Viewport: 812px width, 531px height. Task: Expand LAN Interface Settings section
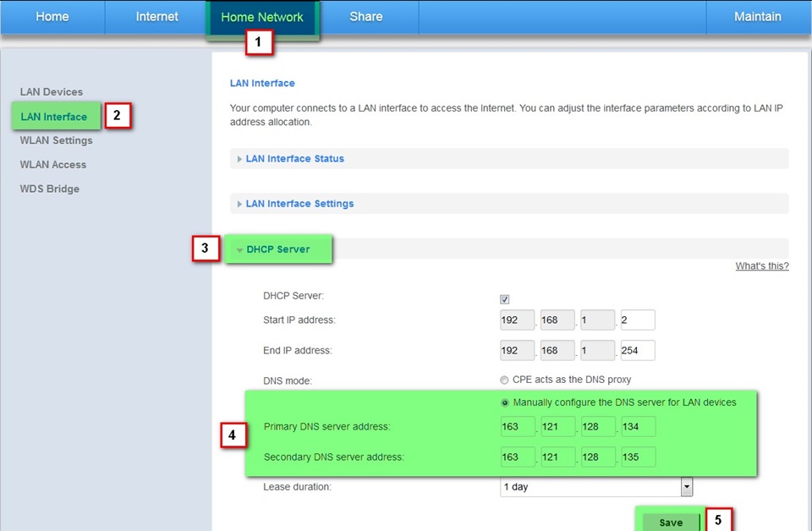[x=299, y=204]
